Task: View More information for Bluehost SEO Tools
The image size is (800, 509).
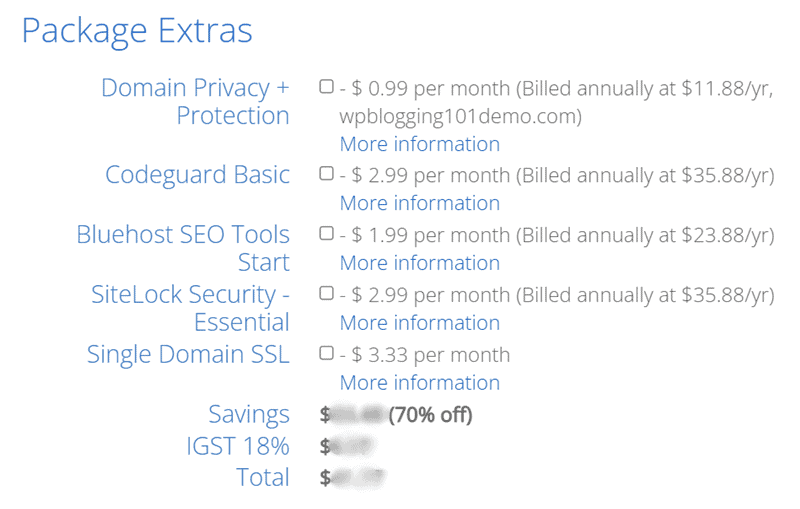Action: (x=419, y=263)
